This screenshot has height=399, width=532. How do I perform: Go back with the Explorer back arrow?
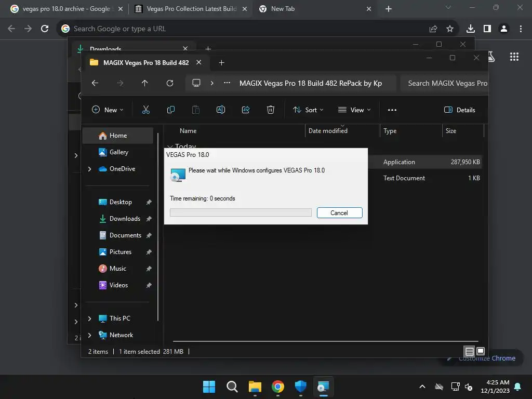pyautogui.click(x=95, y=83)
